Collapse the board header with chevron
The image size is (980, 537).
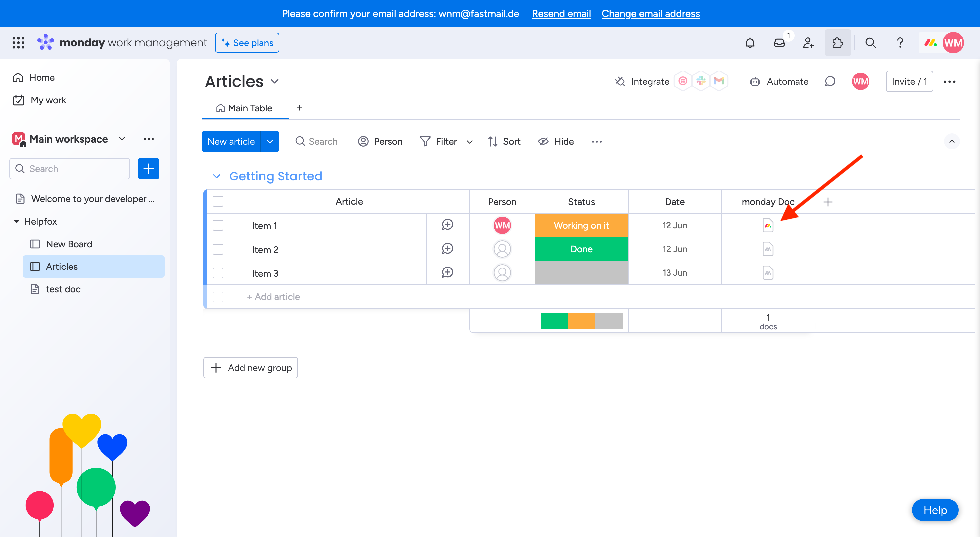(951, 142)
